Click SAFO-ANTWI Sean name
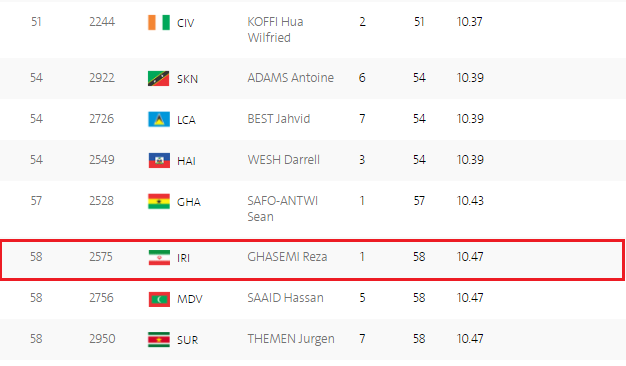Image resolution: width=626 pixels, height=366 pixels. [x=282, y=209]
